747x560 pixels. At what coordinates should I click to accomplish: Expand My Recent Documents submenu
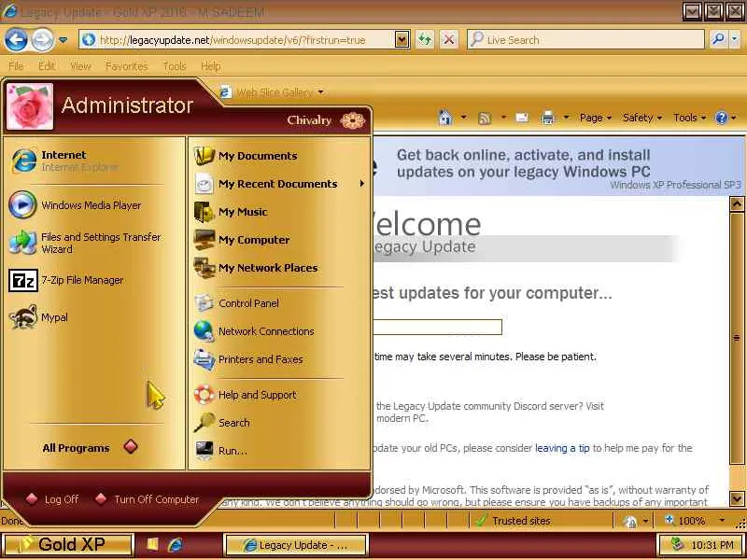tap(280, 184)
